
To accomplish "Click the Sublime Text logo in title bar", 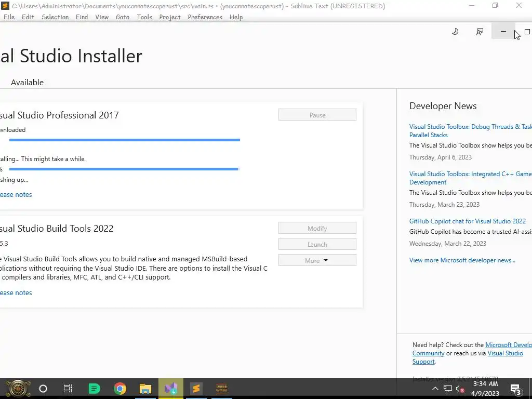I will point(5,6).
